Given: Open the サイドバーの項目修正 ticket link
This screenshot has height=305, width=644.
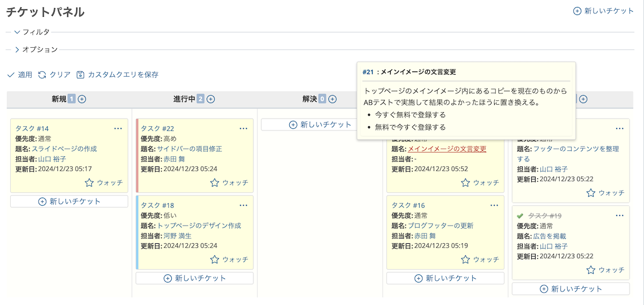Looking at the screenshot, I should (189, 149).
